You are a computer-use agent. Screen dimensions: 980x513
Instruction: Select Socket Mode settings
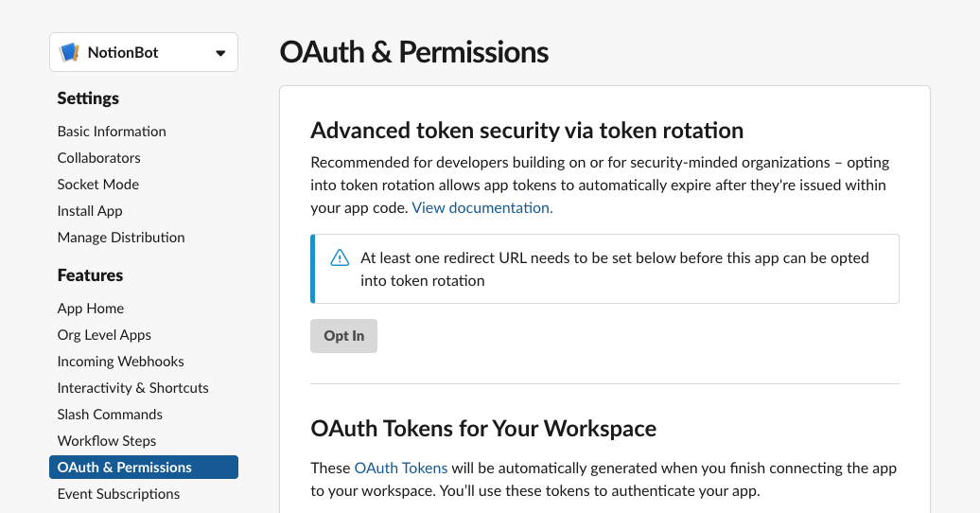coord(98,185)
